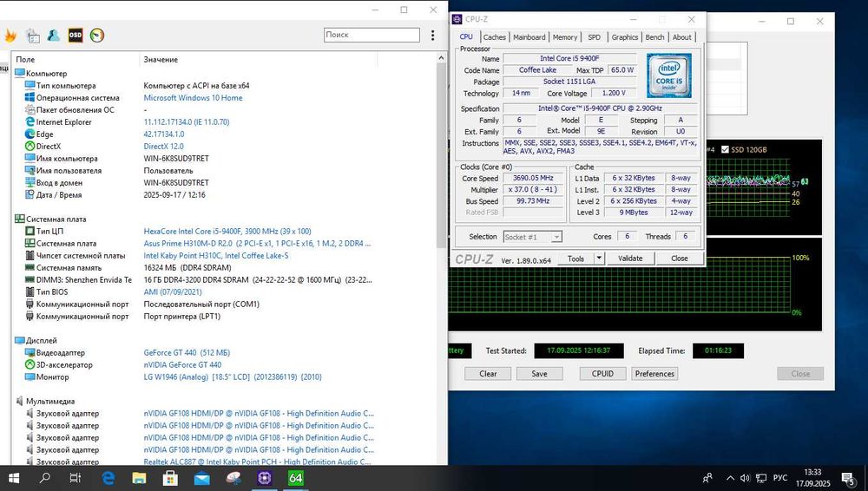Image resolution: width=868 pixels, height=491 pixels.
Task: Click the Edge row icon in list
Action: 30,134
